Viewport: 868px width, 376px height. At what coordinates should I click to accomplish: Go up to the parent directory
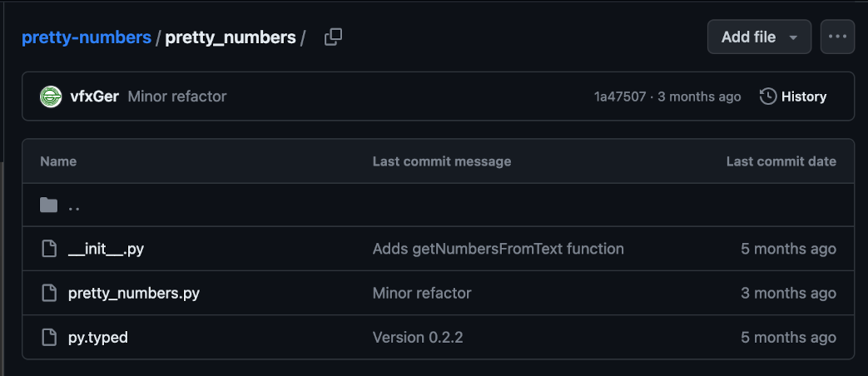(74, 205)
